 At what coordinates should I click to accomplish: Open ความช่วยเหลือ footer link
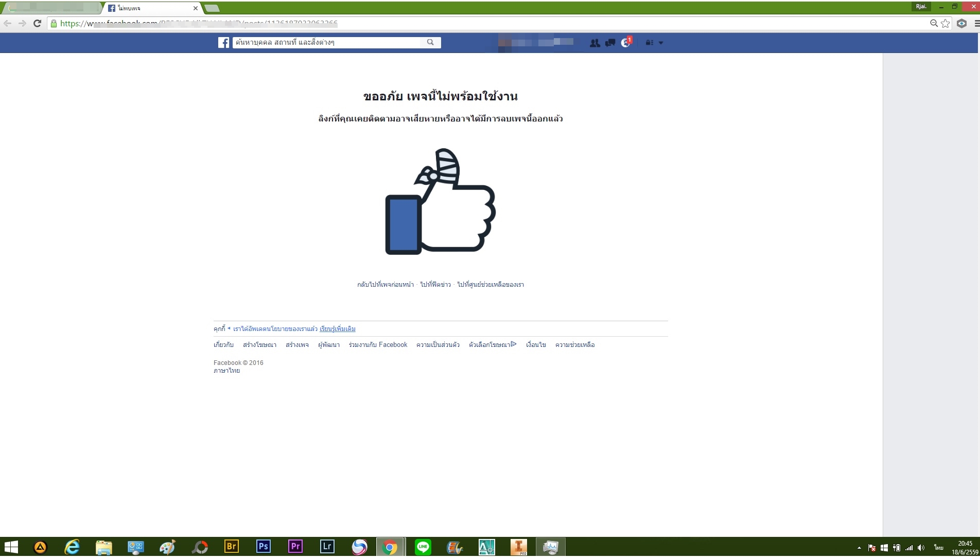pos(575,345)
